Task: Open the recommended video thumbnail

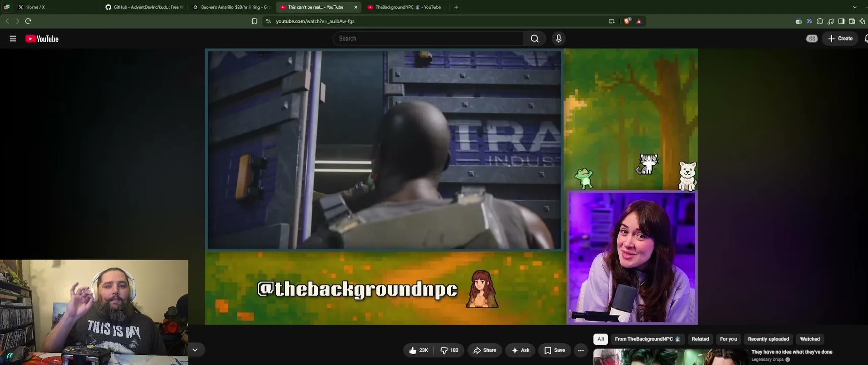Action: coord(670,357)
